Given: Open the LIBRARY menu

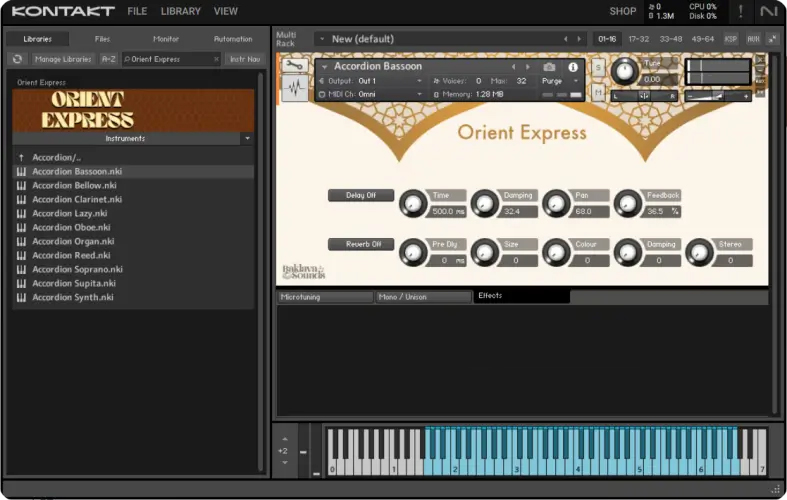Looking at the screenshot, I should coord(181,11).
